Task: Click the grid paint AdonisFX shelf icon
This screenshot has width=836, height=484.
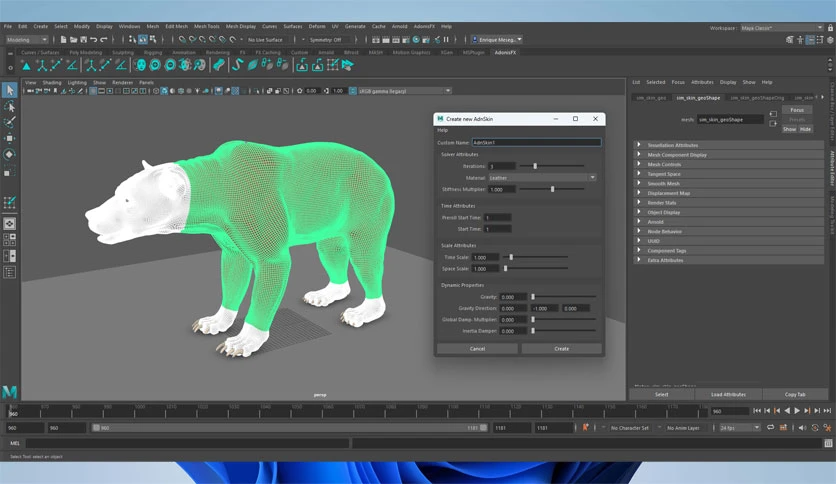Action: (x=333, y=65)
